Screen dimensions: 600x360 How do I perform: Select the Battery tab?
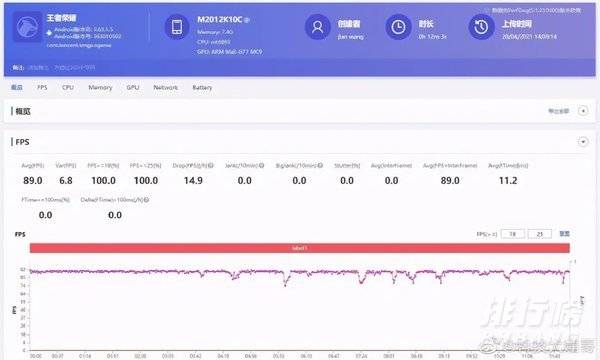pos(202,87)
